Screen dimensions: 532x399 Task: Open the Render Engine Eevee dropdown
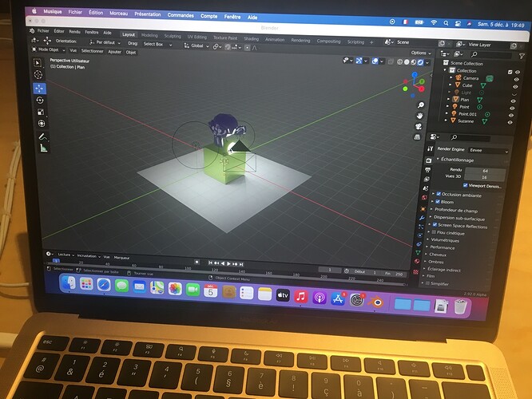tap(489, 151)
